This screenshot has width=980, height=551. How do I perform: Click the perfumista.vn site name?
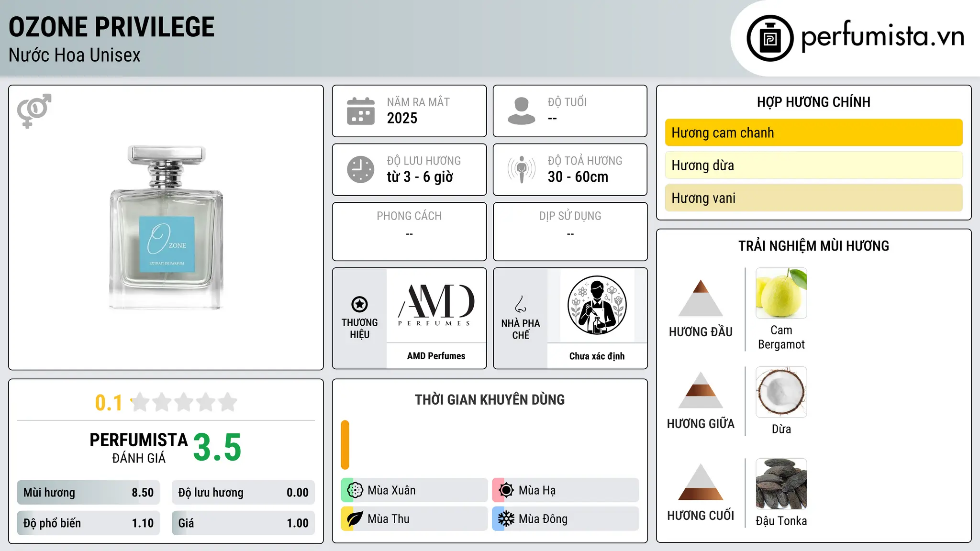click(x=883, y=36)
